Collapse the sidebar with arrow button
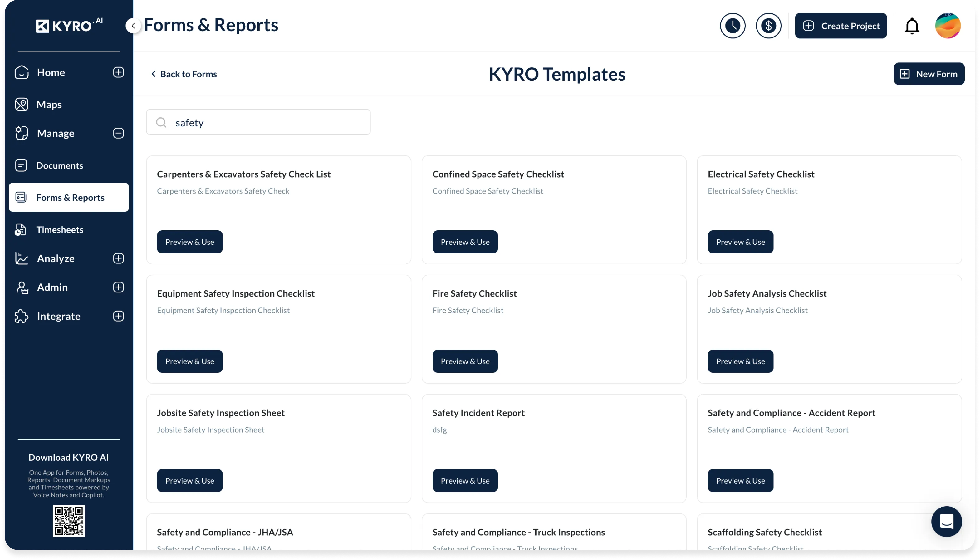The width and height of the screenshot is (980, 560). [x=133, y=26]
